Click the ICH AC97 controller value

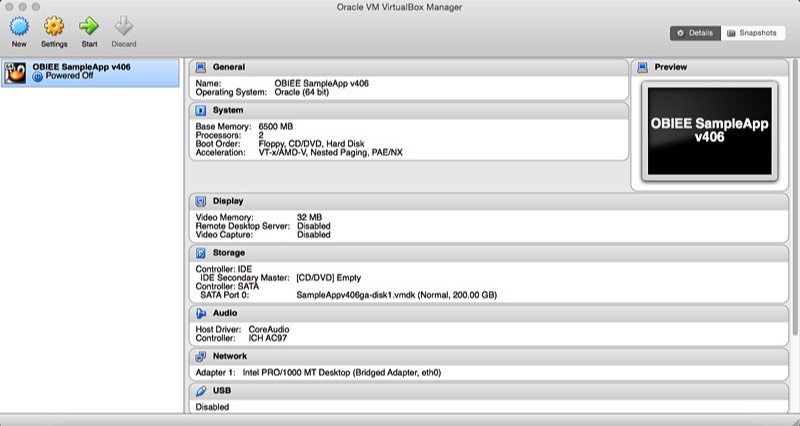click(268, 338)
